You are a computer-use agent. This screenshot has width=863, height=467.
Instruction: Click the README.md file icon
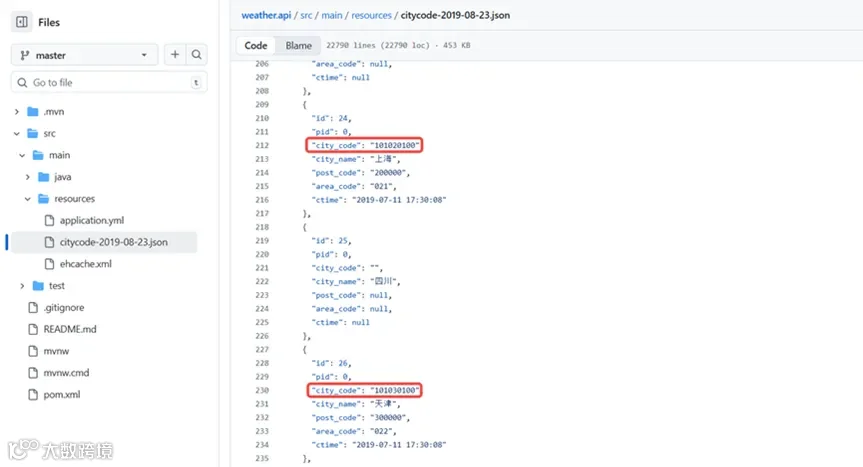click(33, 329)
